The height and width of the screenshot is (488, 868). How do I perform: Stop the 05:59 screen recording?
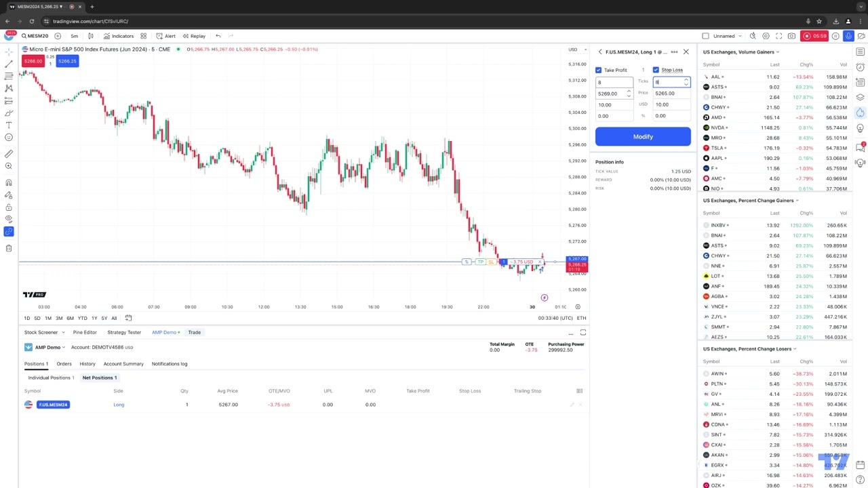coord(814,36)
